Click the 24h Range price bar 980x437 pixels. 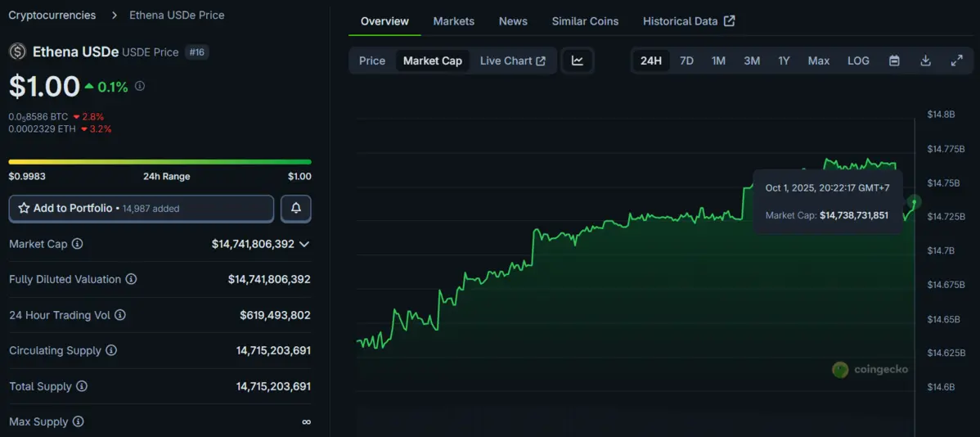click(x=160, y=162)
